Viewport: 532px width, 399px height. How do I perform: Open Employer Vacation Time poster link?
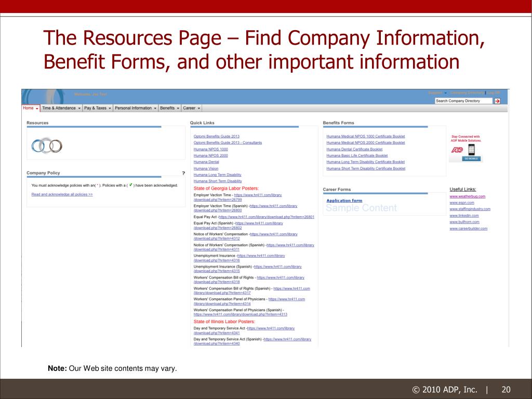click(x=258, y=195)
